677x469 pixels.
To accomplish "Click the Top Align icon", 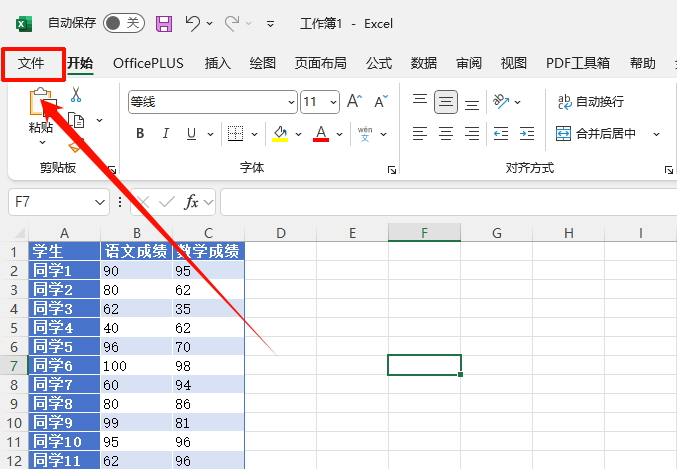I will (x=420, y=100).
